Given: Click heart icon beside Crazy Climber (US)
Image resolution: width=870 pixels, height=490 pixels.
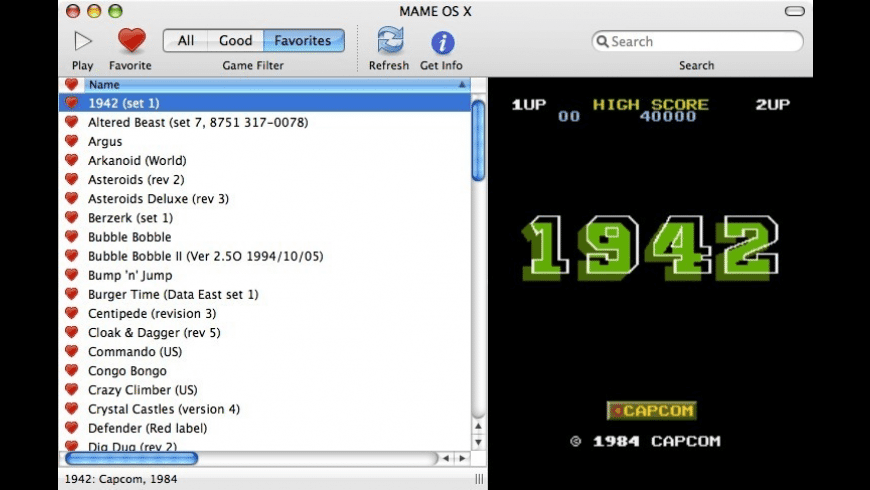Looking at the screenshot, I should coord(71,390).
